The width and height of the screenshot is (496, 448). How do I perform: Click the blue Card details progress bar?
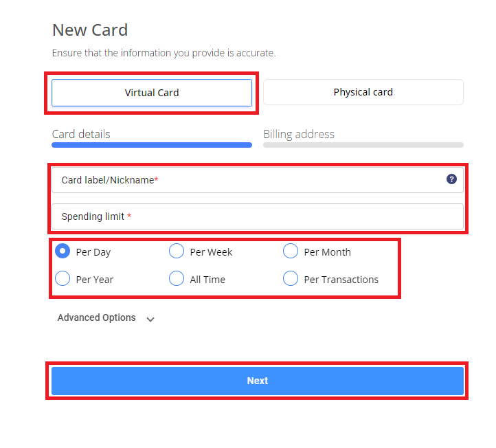(x=152, y=145)
